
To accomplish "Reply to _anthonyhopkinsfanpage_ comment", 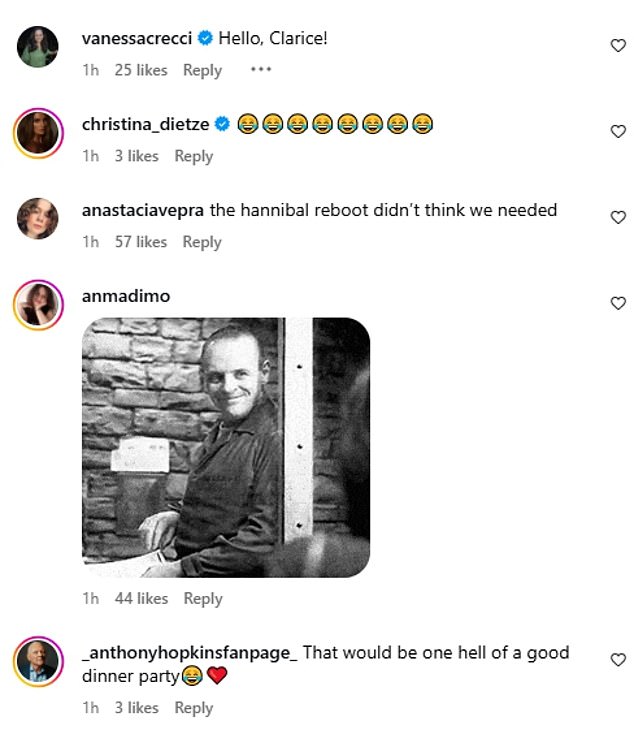I will pyautogui.click(x=193, y=708).
